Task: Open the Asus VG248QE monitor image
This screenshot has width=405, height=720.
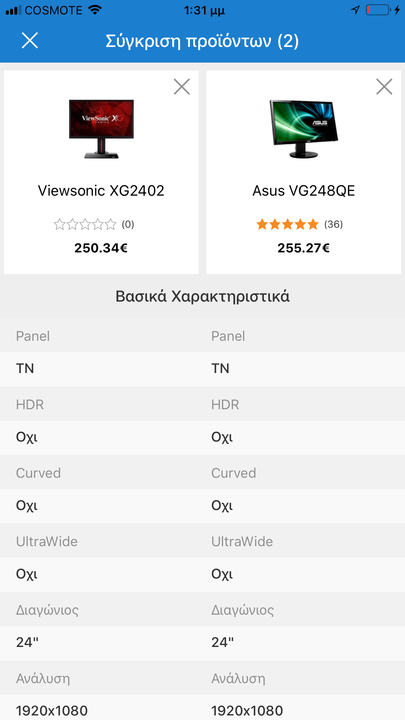Action: click(304, 129)
